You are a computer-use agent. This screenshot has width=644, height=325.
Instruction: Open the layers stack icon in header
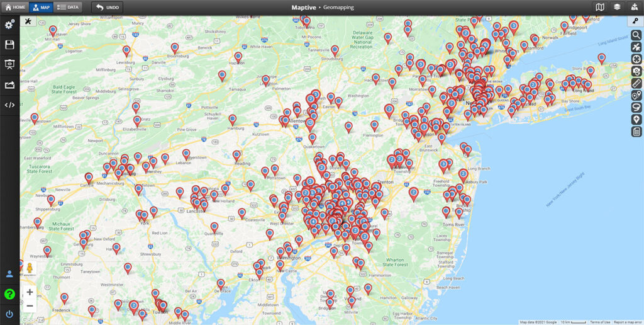(618, 8)
